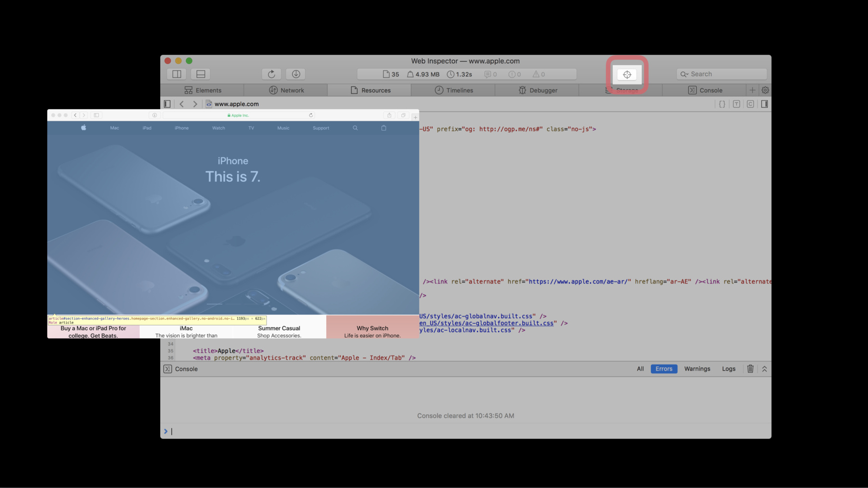Click the Safari window back button
Viewport: 868px width, 488px height.
click(75, 115)
